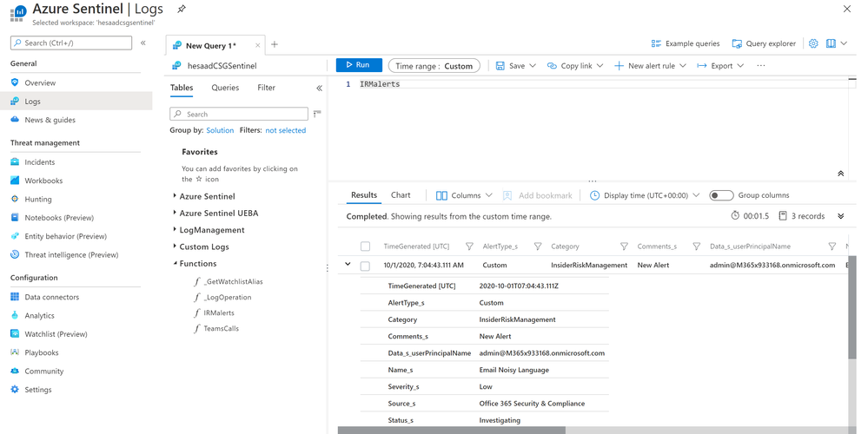The height and width of the screenshot is (434, 868).
Task: Filter the TimeGenerated column
Action: 469,247
